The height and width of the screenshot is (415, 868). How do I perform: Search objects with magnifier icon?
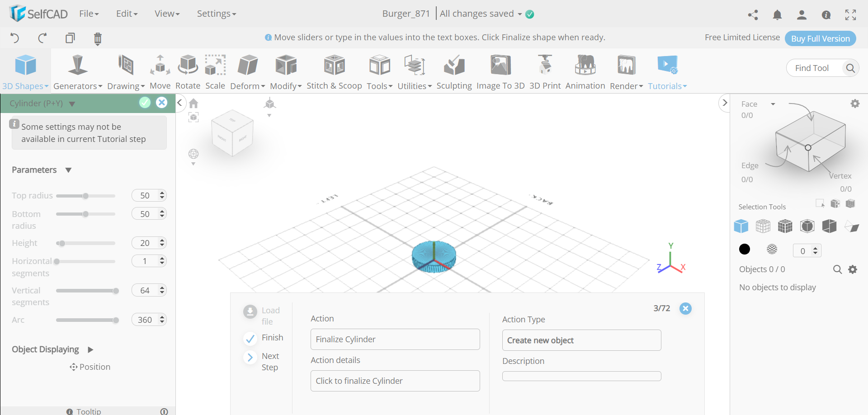[x=837, y=269]
